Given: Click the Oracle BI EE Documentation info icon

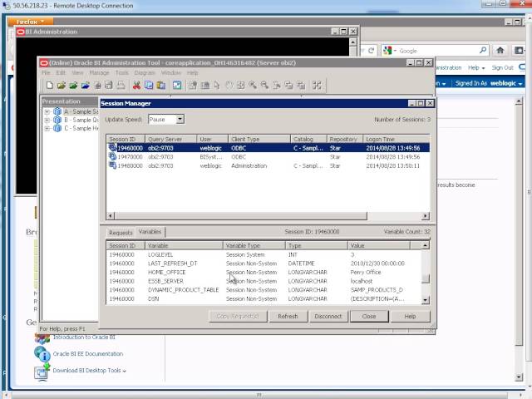Looking at the screenshot, I should (x=42, y=354).
